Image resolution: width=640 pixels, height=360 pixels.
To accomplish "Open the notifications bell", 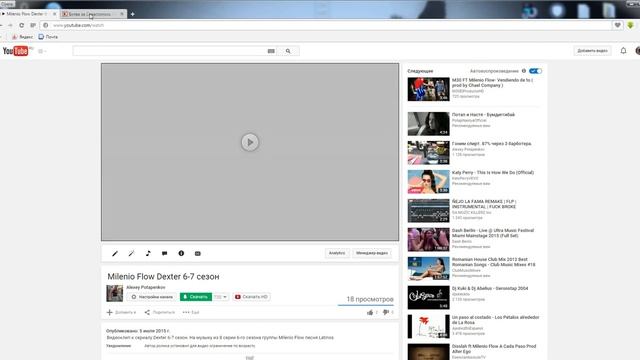I will (623, 51).
